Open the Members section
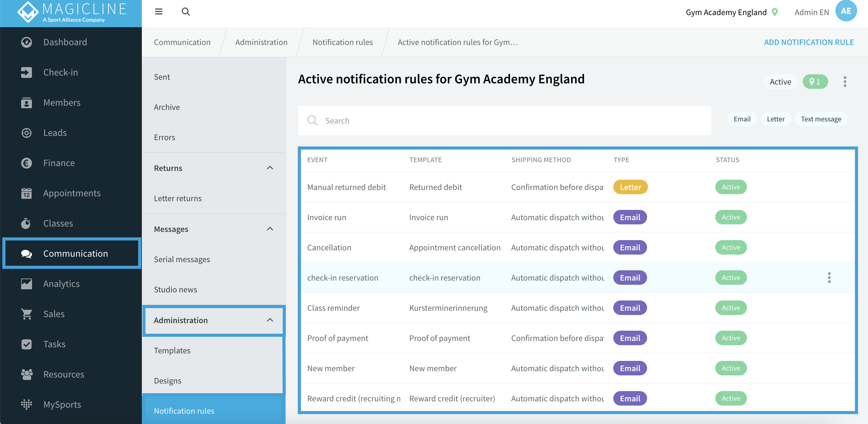The width and height of the screenshot is (868, 424). [62, 102]
